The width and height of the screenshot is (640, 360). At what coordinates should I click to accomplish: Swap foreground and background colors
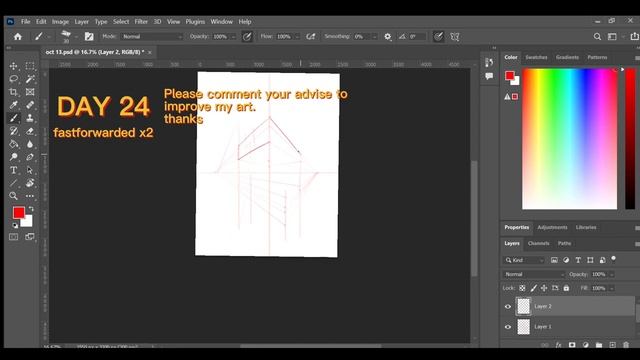pos(31,209)
